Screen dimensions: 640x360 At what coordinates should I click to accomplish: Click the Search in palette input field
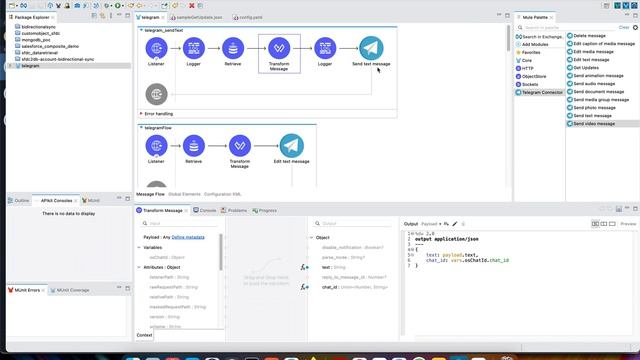[x=567, y=27]
